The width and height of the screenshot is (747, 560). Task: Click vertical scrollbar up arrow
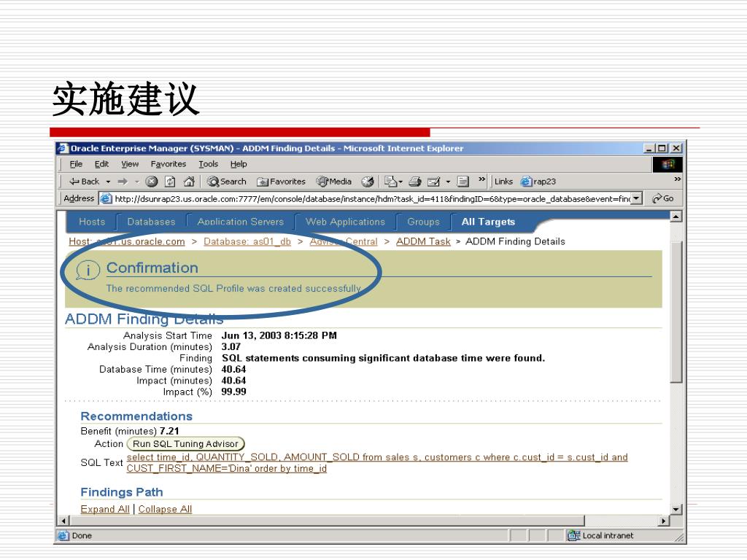676,217
